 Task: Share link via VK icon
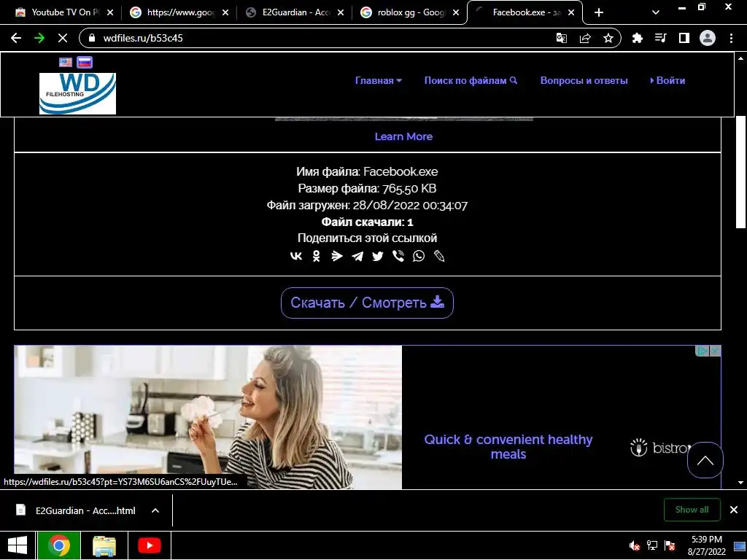click(x=296, y=256)
